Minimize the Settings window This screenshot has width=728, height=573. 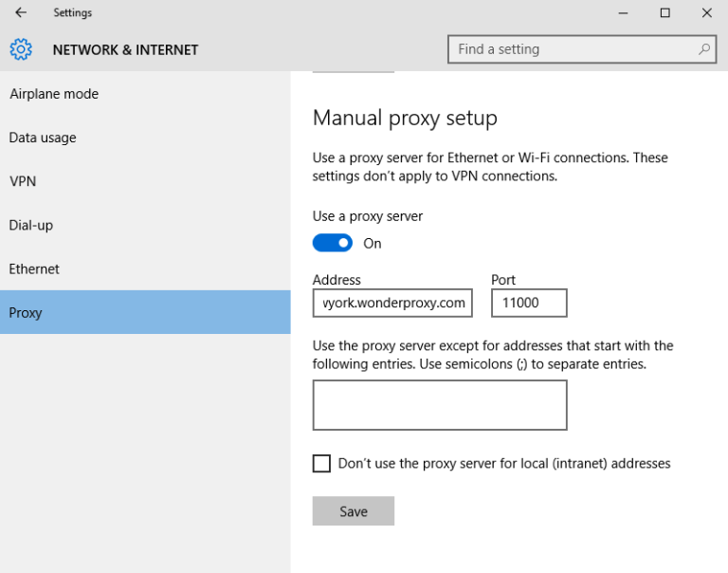(x=623, y=13)
